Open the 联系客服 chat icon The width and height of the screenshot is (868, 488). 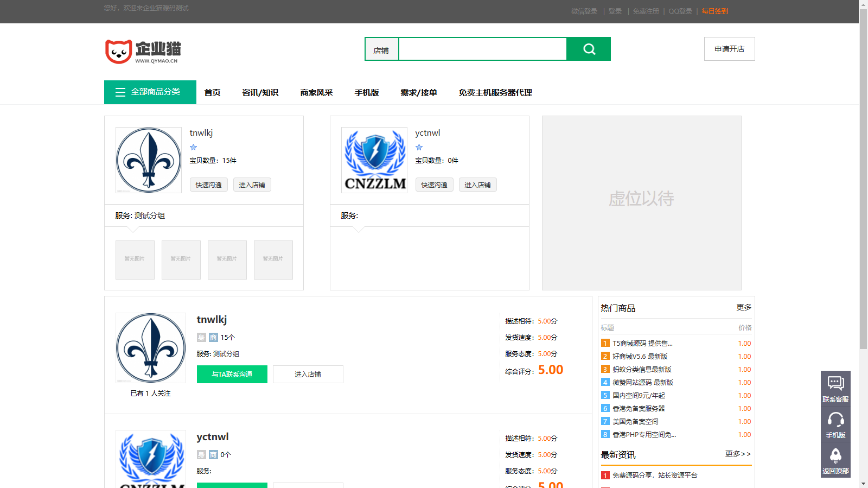835,388
